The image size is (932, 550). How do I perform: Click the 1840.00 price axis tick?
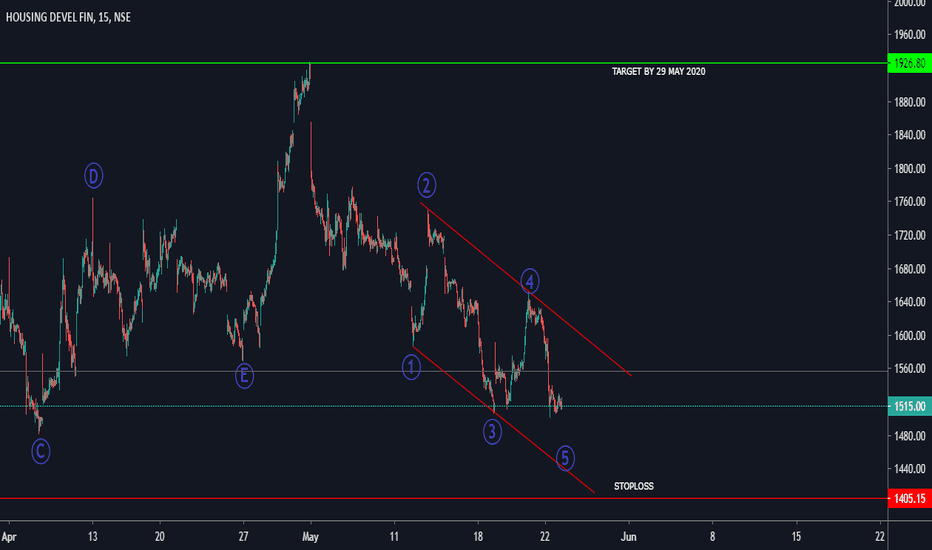point(909,135)
